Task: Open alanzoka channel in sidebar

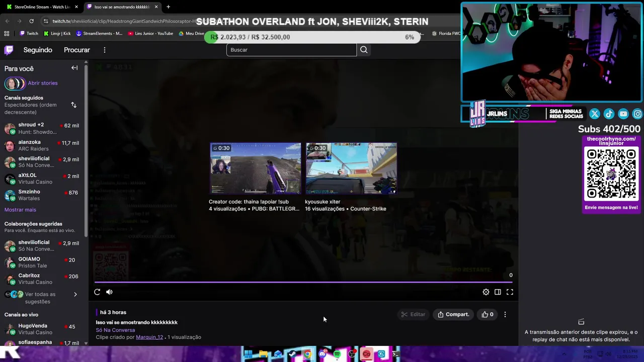Action: point(42,145)
